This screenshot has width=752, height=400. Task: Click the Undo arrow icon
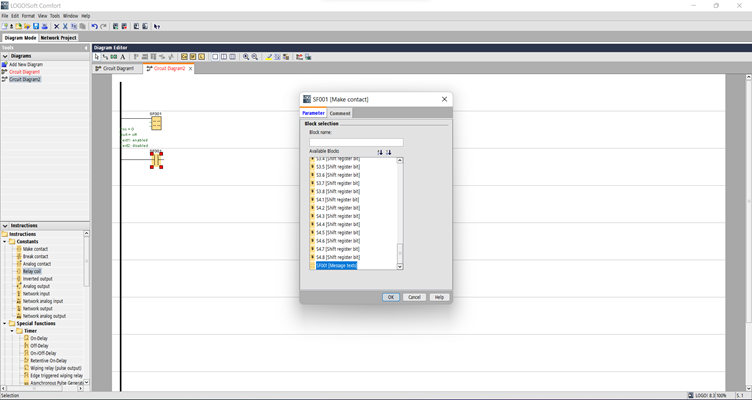tap(94, 26)
